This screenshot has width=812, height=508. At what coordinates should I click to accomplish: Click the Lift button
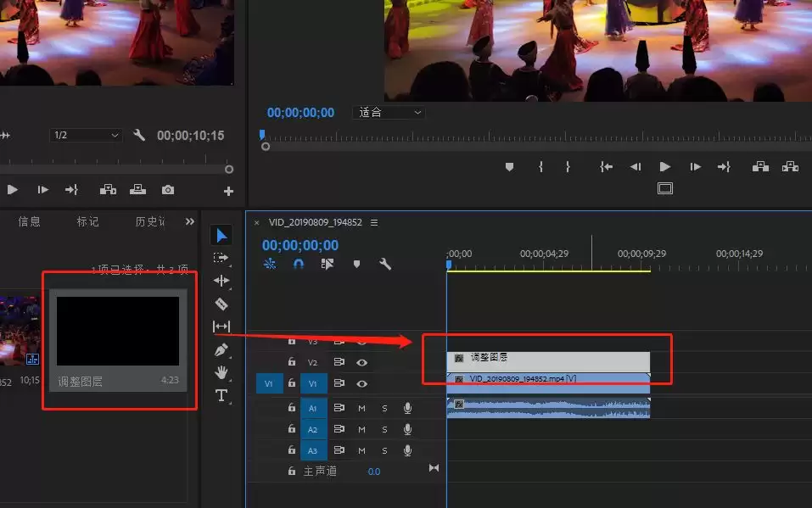point(760,167)
